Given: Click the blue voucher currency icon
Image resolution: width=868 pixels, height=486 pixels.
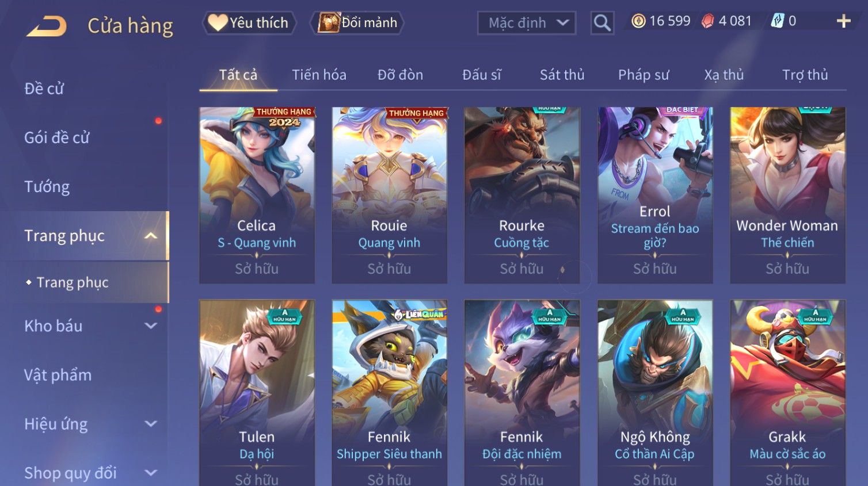Looking at the screenshot, I should point(777,21).
